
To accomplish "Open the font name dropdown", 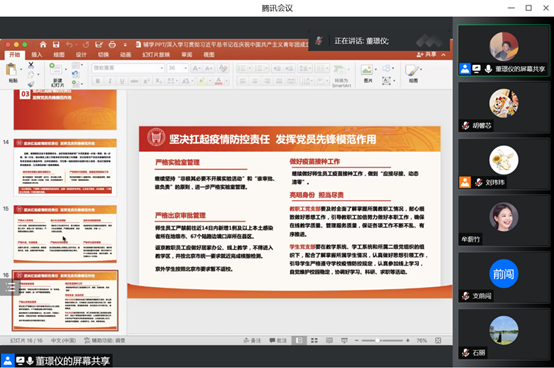I will pos(128,68).
